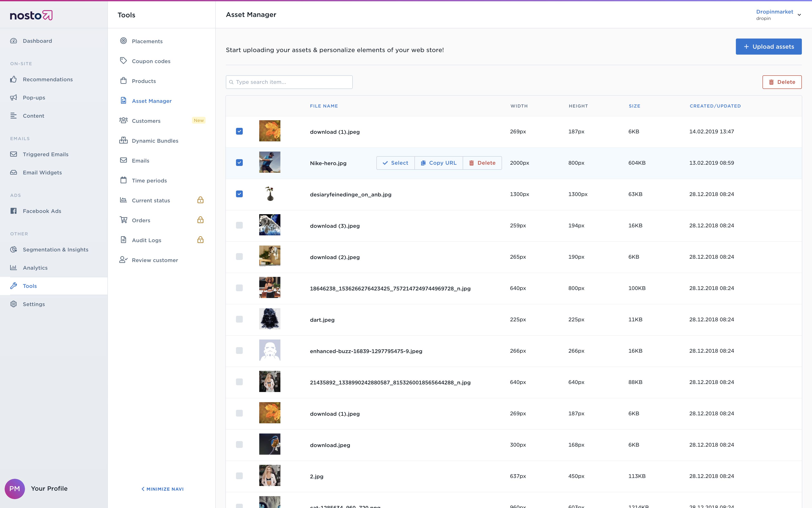The image size is (812, 508).
Task: Uncheck the first download (1).jpeg row checkbox
Action: (239, 131)
